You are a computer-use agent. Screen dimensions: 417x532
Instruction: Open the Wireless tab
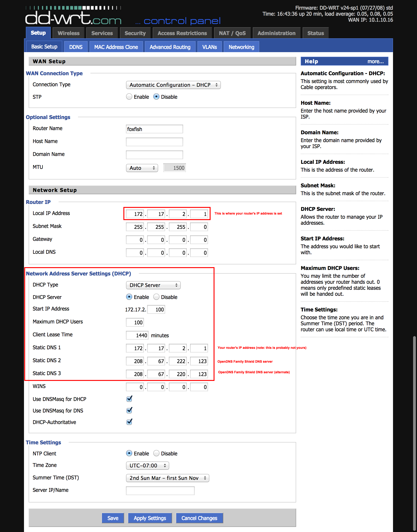click(68, 33)
